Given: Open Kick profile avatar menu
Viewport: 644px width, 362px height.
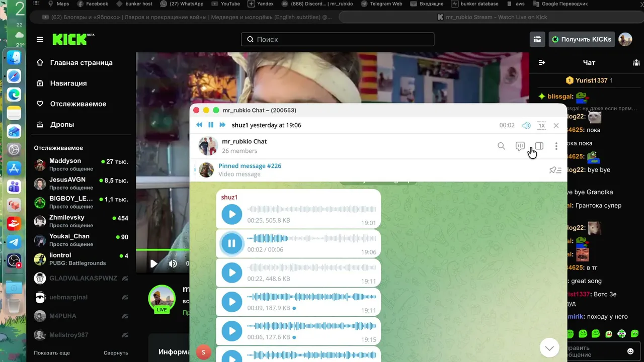Looking at the screenshot, I should tap(625, 39).
